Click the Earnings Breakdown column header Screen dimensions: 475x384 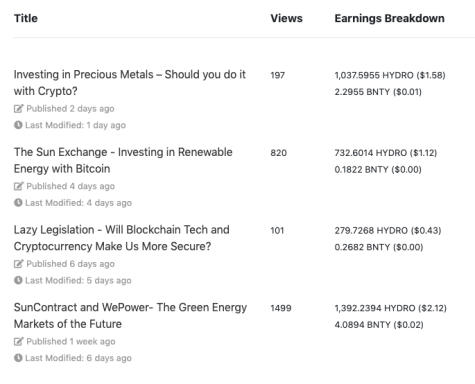(x=389, y=18)
